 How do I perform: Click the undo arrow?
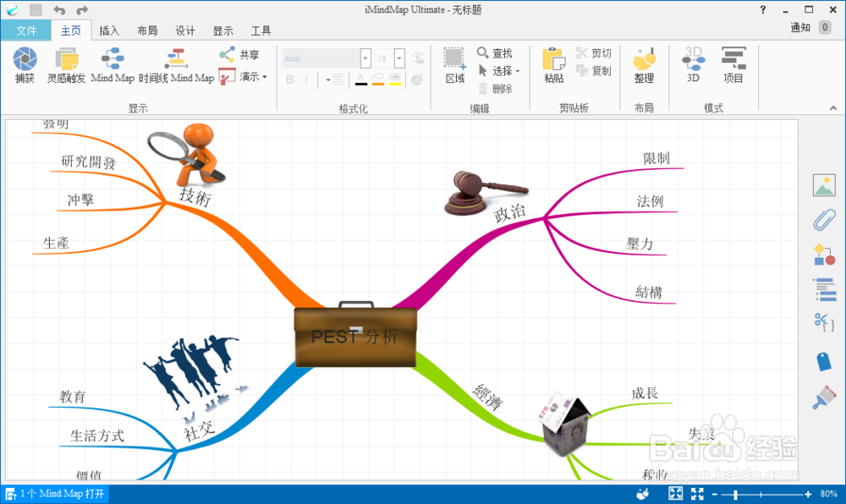(59, 9)
